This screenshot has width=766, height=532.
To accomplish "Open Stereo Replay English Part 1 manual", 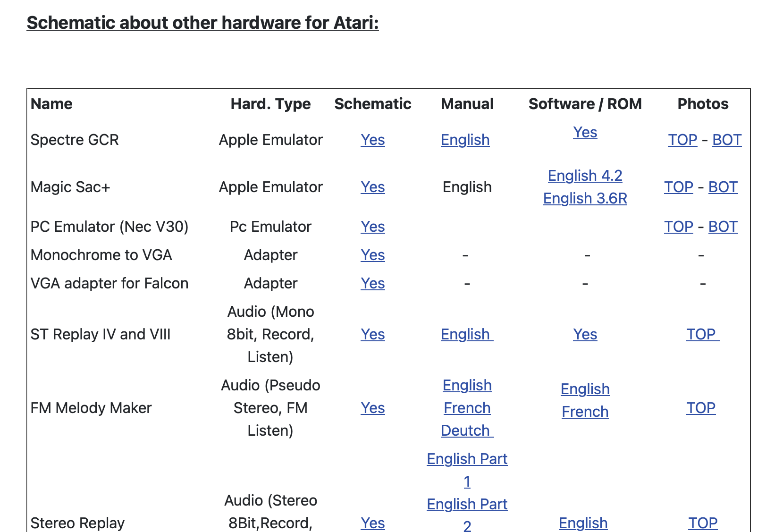I will click(x=467, y=459).
